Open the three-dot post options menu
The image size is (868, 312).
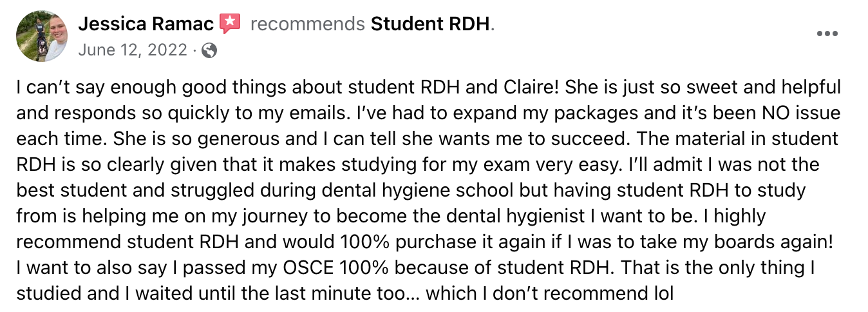827,34
